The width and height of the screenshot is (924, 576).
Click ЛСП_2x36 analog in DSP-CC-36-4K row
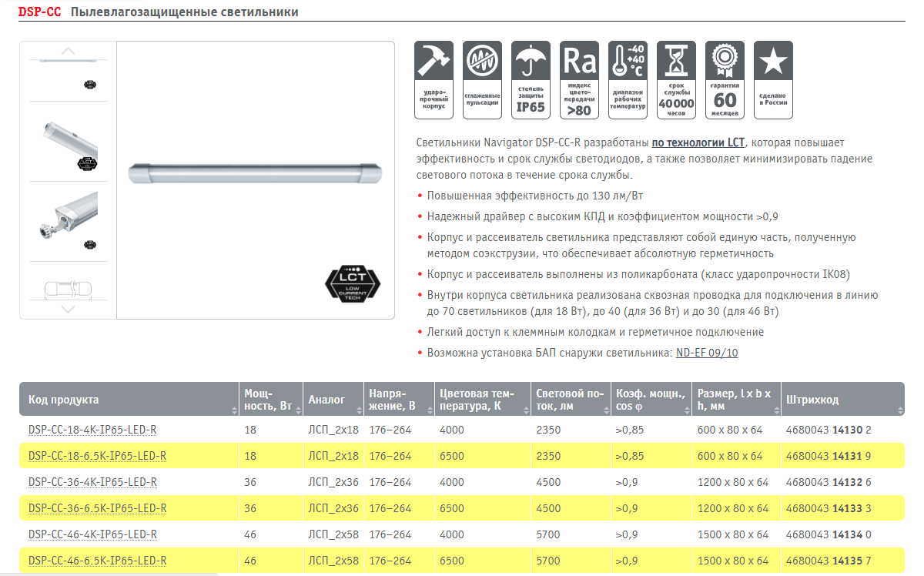pyautogui.click(x=333, y=482)
